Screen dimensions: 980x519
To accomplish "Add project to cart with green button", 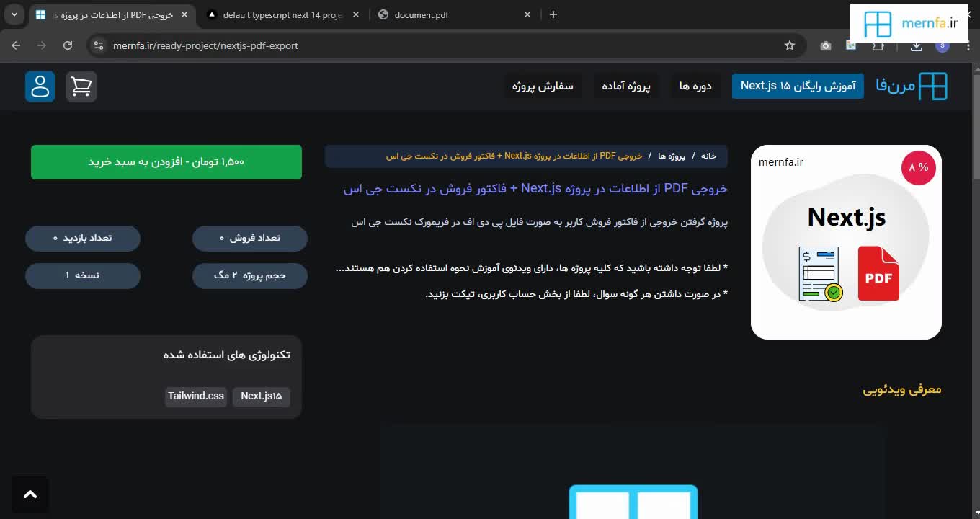I will click(166, 162).
